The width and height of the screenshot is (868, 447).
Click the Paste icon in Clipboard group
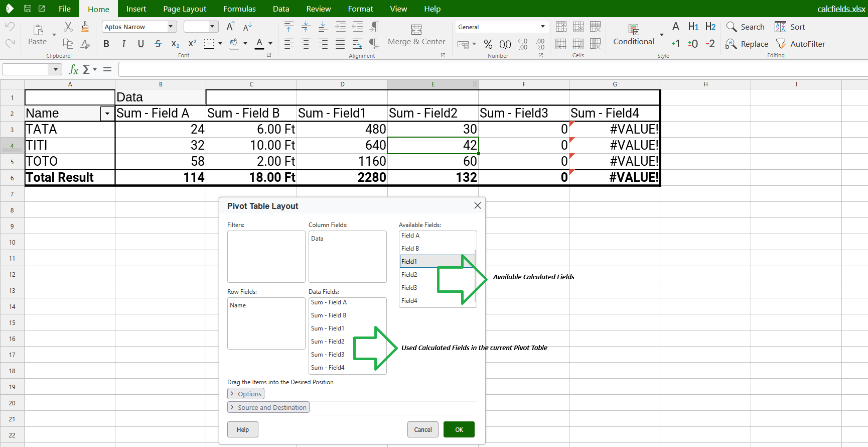(38, 30)
